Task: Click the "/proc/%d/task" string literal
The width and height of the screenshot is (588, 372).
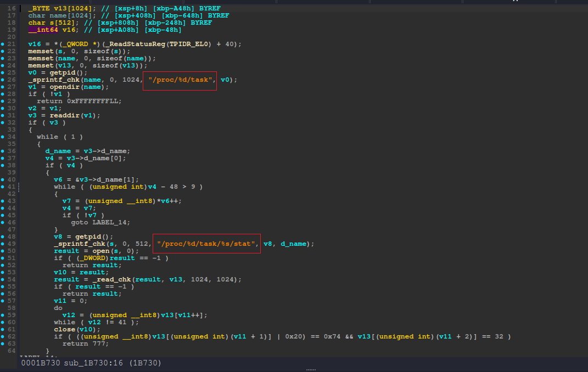Action: pyautogui.click(x=181, y=80)
